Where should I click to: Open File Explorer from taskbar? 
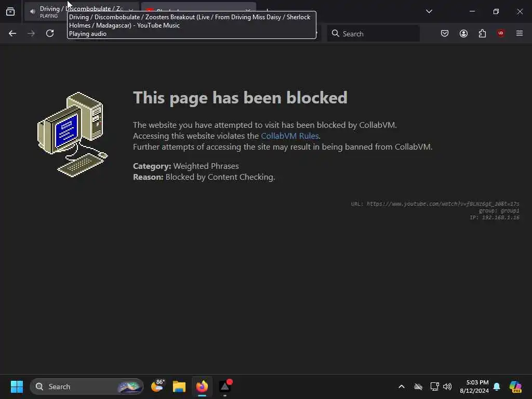[x=179, y=387]
